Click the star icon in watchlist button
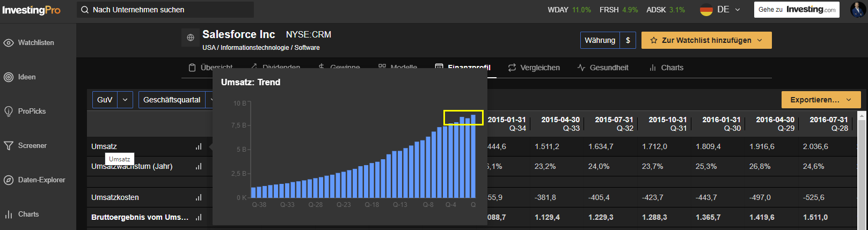Screen dimensions: 868x230 tap(654, 40)
